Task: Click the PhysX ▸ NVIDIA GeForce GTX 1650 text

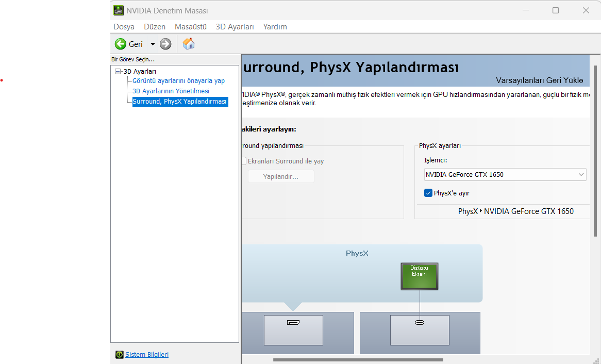Action: (515, 211)
